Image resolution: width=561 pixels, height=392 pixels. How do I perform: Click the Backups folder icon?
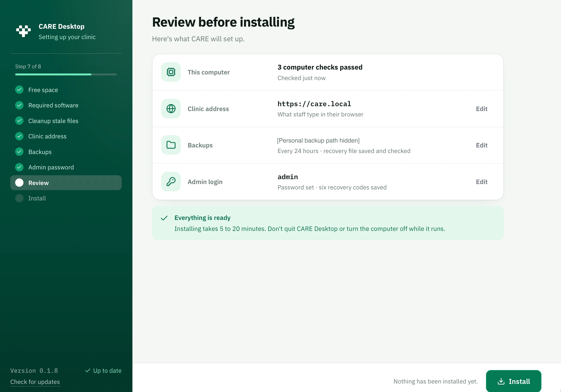[x=171, y=145]
